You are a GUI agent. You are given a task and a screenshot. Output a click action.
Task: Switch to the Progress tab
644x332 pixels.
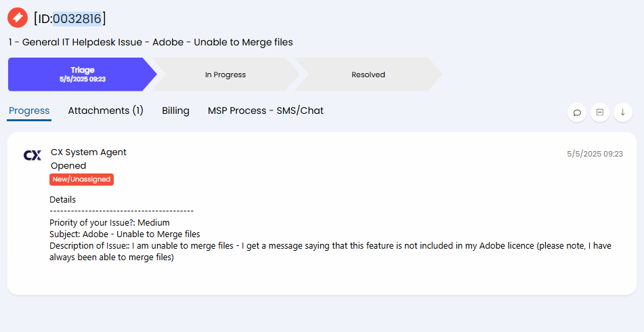(29, 110)
